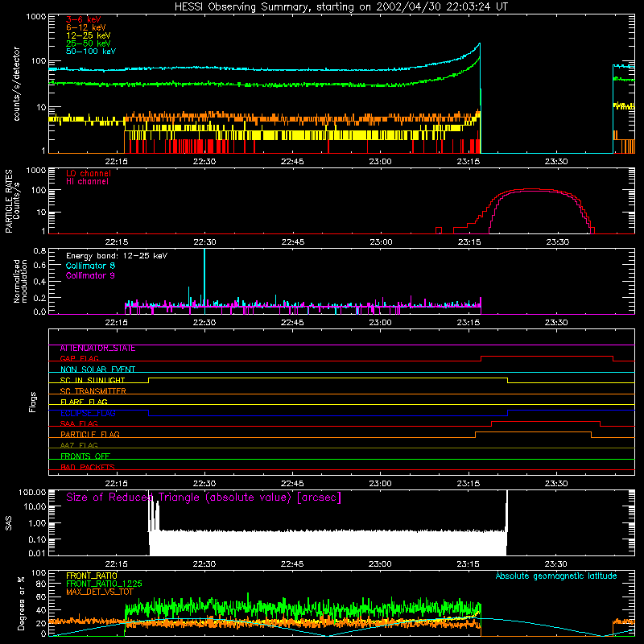Click the top of the particle rates hump
The width and height of the screenshot is (644, 644).
coord(530,189)
